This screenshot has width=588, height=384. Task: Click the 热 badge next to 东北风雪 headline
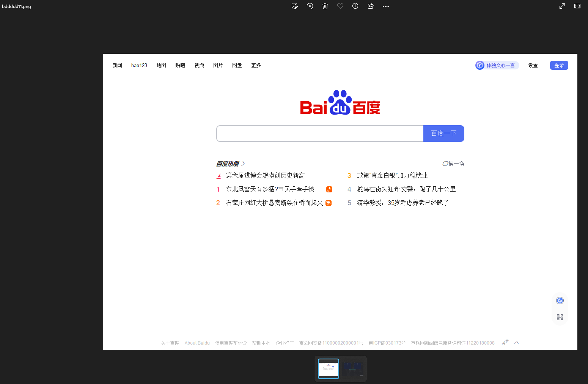click(329, 189)
